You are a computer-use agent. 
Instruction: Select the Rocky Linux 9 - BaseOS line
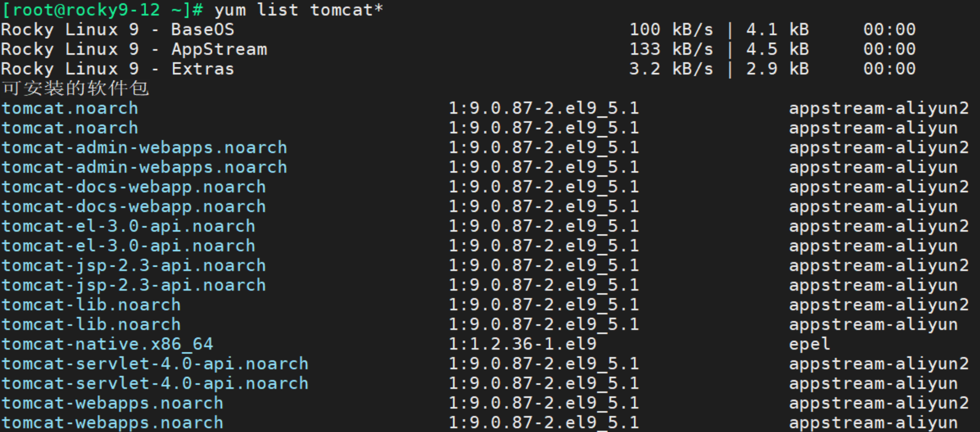pos(458,30)
